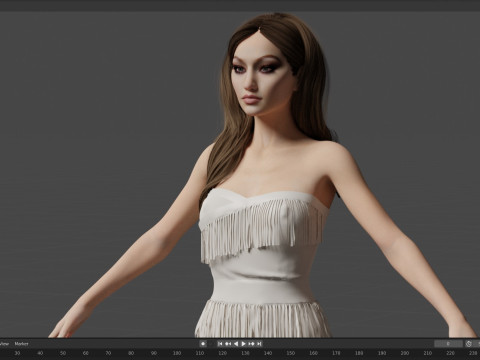Jump to end frame of timeline
Viewport: 480px width, 360px height.
click(259, 344)
